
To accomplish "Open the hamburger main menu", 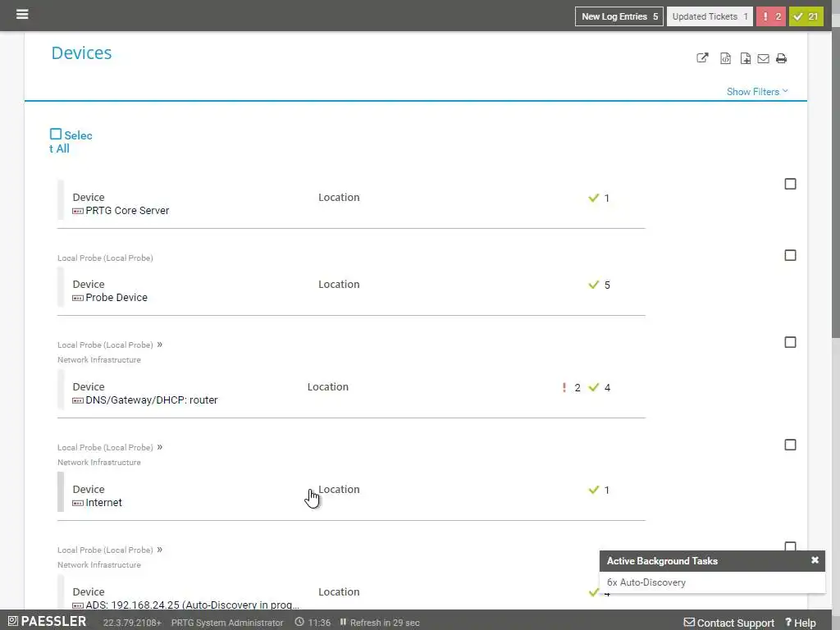I will click(22, 14).
